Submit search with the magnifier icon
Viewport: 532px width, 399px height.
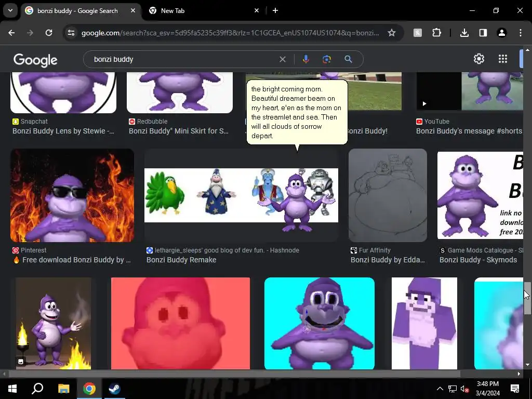(x=348, y=59)
